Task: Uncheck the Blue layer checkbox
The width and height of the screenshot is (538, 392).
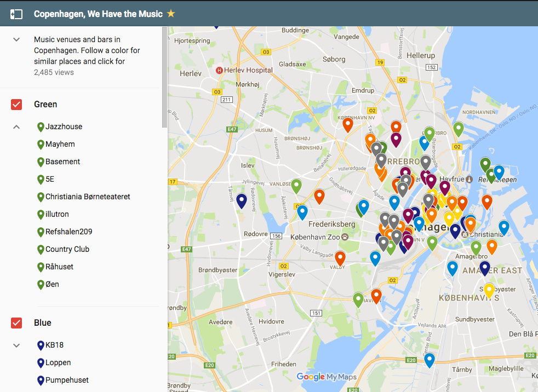Action: coord(16,322)
